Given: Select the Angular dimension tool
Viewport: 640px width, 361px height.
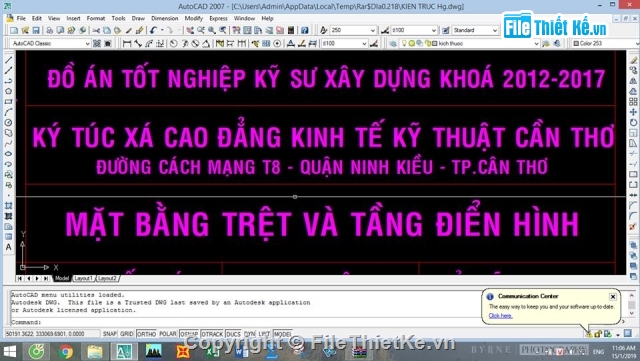Looking at the screenshot, I should [206, 43].
